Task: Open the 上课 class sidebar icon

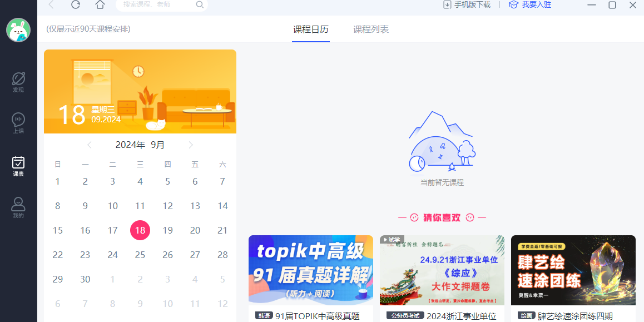Action: (18, 122)
